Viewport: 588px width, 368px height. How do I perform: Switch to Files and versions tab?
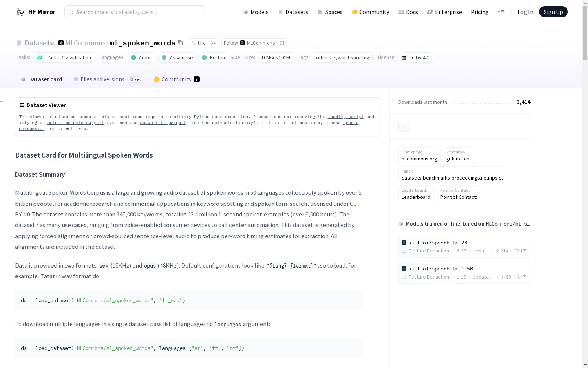tap(108, 79)
